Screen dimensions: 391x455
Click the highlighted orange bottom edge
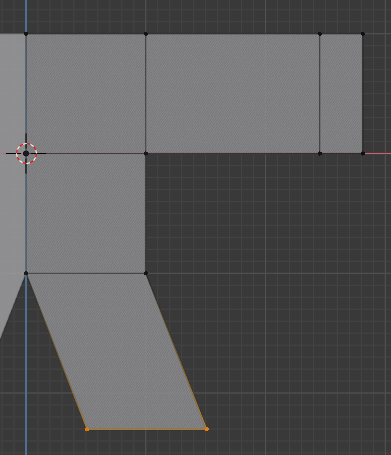tap(147, 429)
